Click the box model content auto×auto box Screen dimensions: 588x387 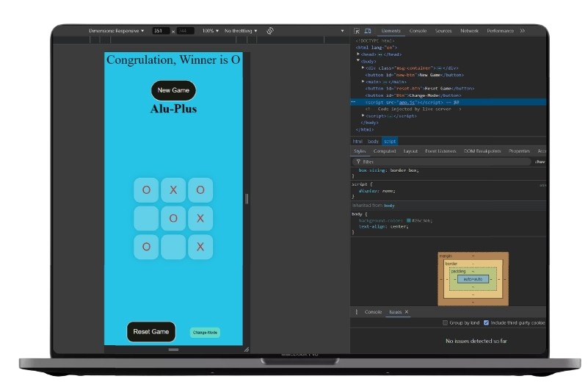click(473, 279)
